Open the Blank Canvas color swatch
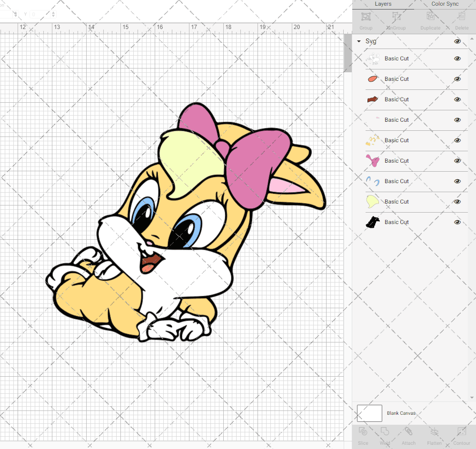The height and width of the screenshot is (449, 476). (x=369, y=413)
